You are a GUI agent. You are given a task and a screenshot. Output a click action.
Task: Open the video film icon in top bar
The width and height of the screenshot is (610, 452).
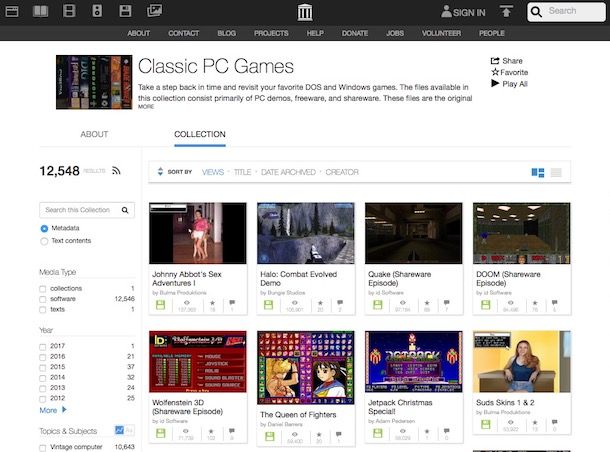[x=69, y=11]
